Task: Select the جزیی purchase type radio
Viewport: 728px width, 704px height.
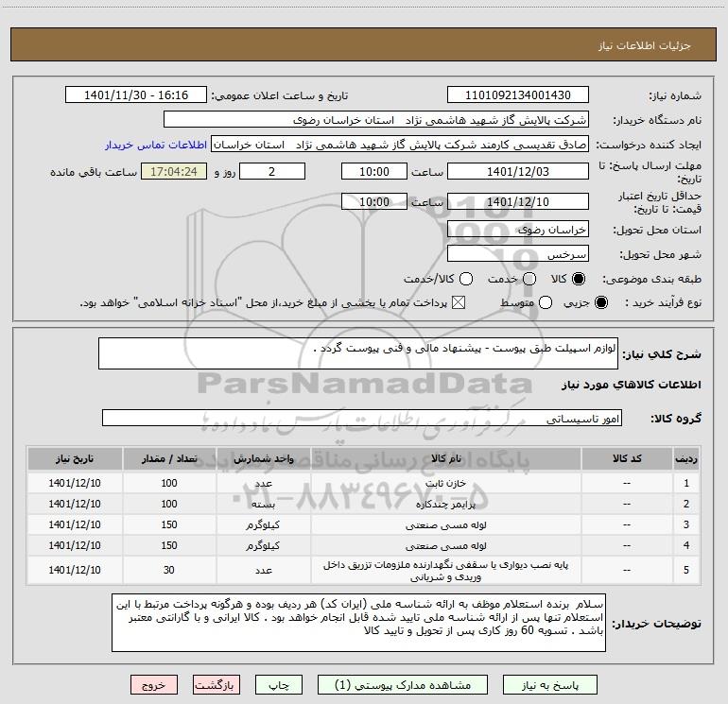Action: (x=600, y=302)
